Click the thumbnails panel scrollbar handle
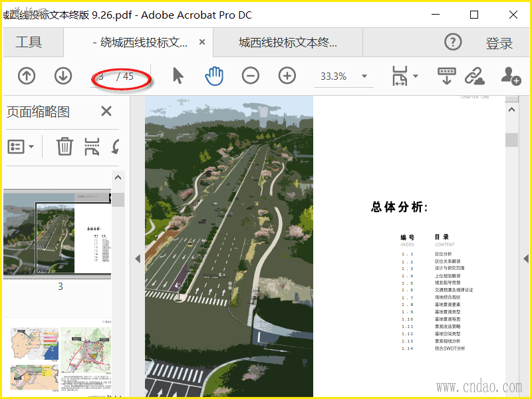This screenshot has height=399, width=532. pos(118,200)
